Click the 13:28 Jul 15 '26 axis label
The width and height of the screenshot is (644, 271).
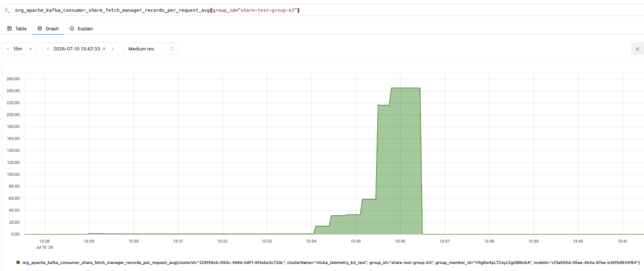click(x=45, y=244)
